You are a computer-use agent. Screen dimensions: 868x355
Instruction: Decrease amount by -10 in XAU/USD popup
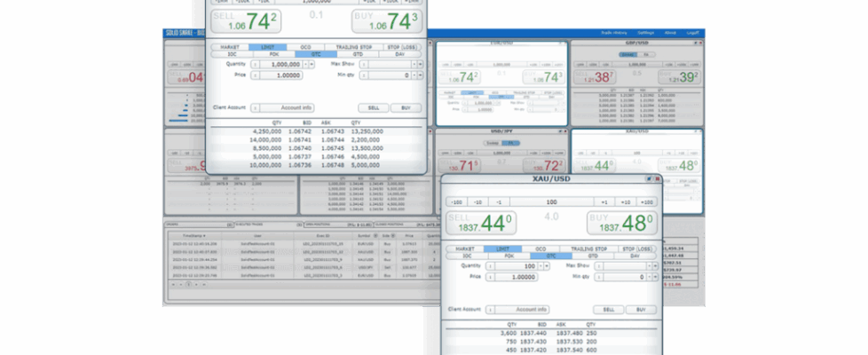(x=477, y=202)
